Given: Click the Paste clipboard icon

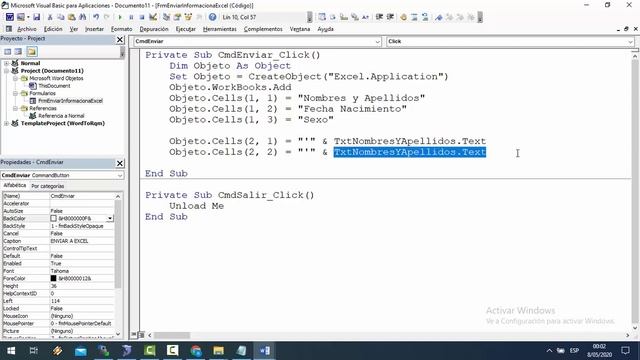Looking at the screenshot, I should [72, 17].
